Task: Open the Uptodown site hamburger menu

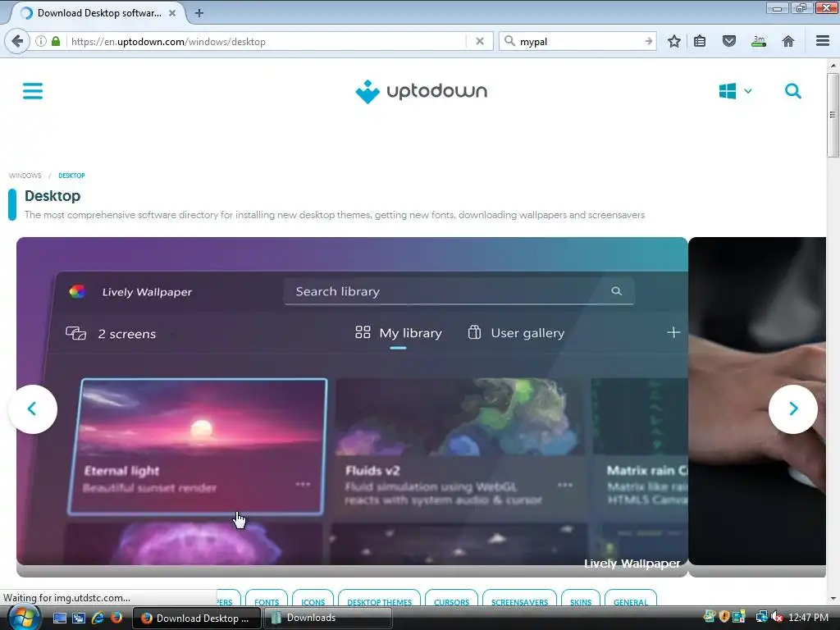Action: tap(33, 91)
